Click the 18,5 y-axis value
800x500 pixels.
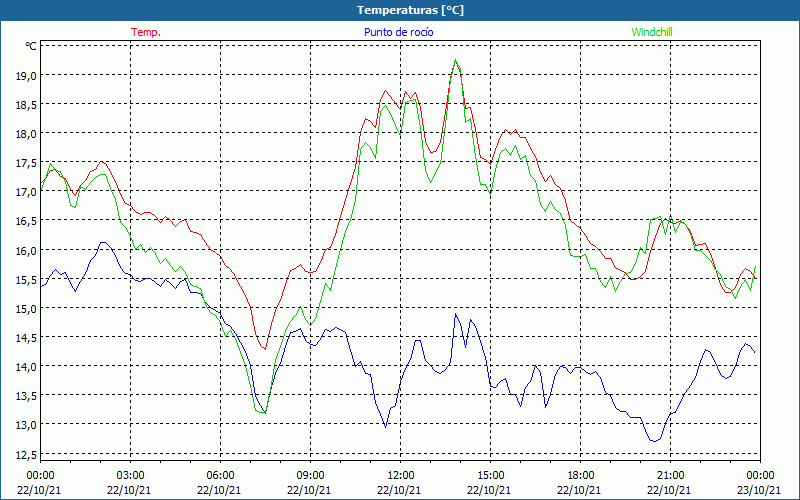(x=27, y=105)
